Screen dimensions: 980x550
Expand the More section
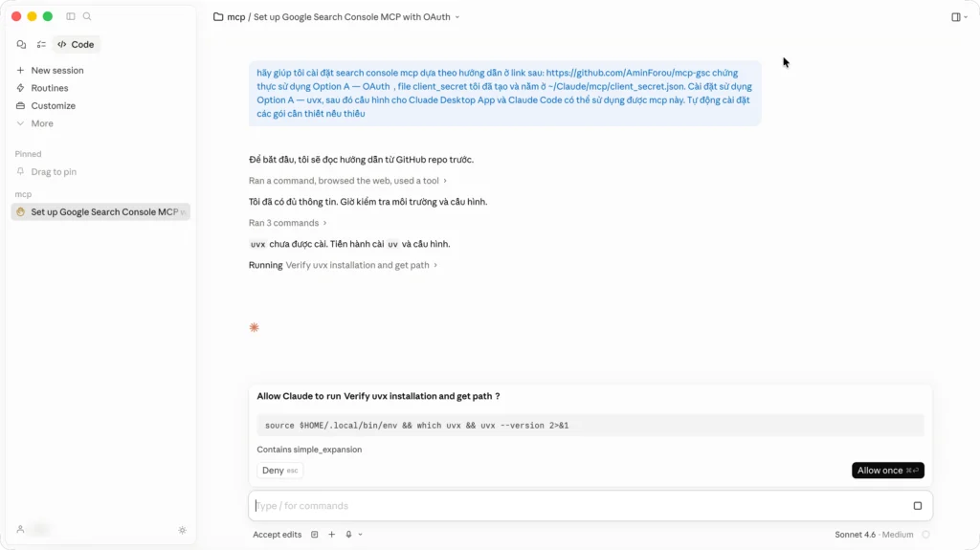coord(41,123)
